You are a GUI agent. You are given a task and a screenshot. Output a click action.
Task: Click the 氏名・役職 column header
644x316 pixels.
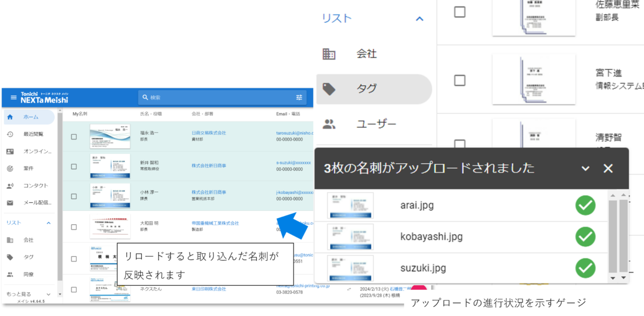pos(151,113)
